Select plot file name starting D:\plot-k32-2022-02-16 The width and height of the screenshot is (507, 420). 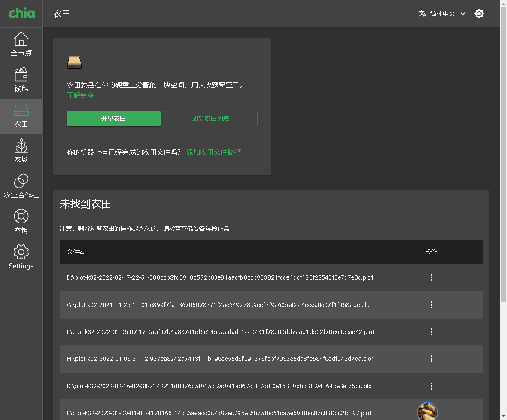coord(220,386)
